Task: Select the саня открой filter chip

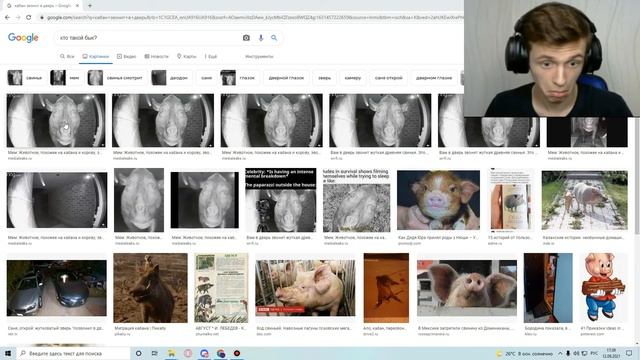Action: point(389,78)
